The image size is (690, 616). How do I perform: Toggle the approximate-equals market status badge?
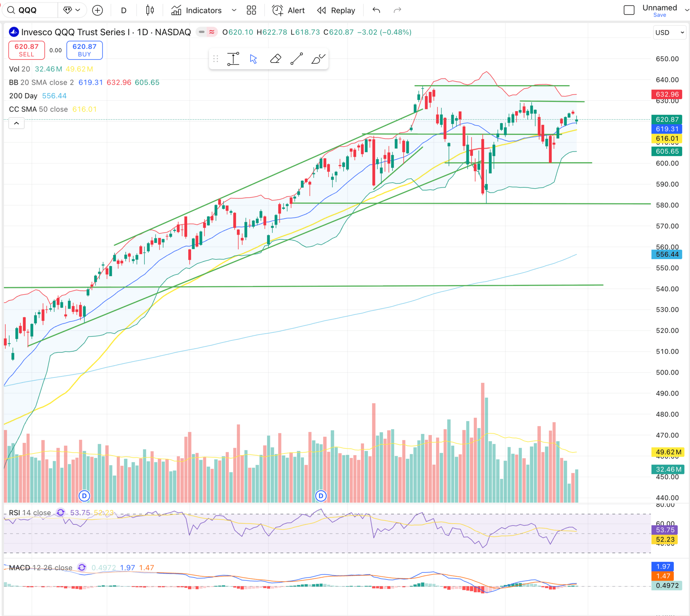click(212, 32)
